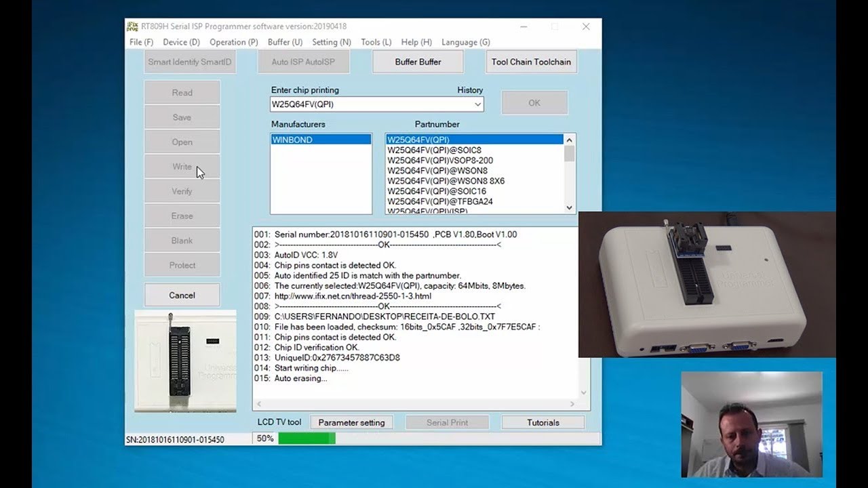868x488 pixels.
Task: Open the Tutorials button
Action: pos(543,422)
